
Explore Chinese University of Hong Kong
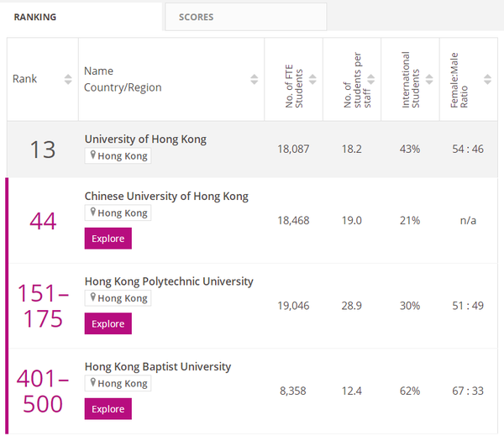[x=108, y=239]
